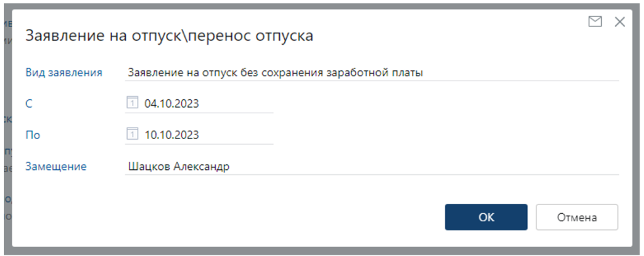Select the Замещение field label
The image size is (644, 256).
click(56, 167)
